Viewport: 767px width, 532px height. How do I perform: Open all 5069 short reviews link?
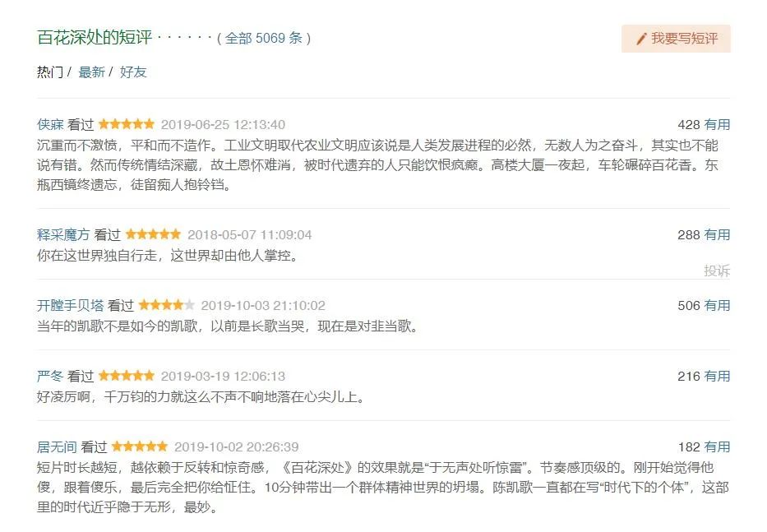tap(264, 38)
